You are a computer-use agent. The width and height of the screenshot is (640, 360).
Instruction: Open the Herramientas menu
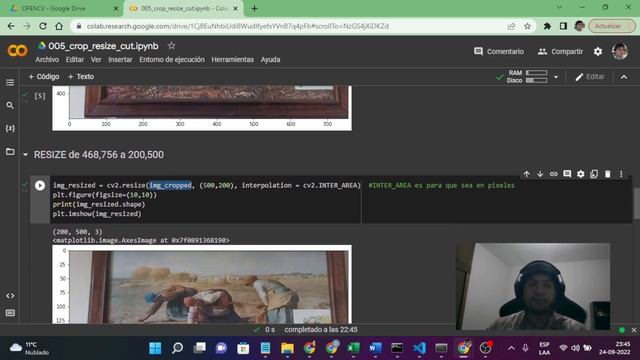point(232,60)
